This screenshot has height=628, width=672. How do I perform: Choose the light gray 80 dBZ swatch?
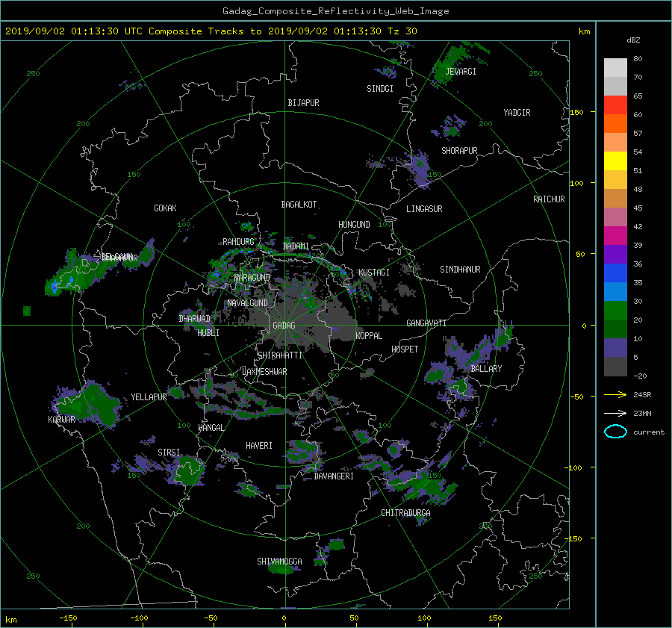point(615,68)
